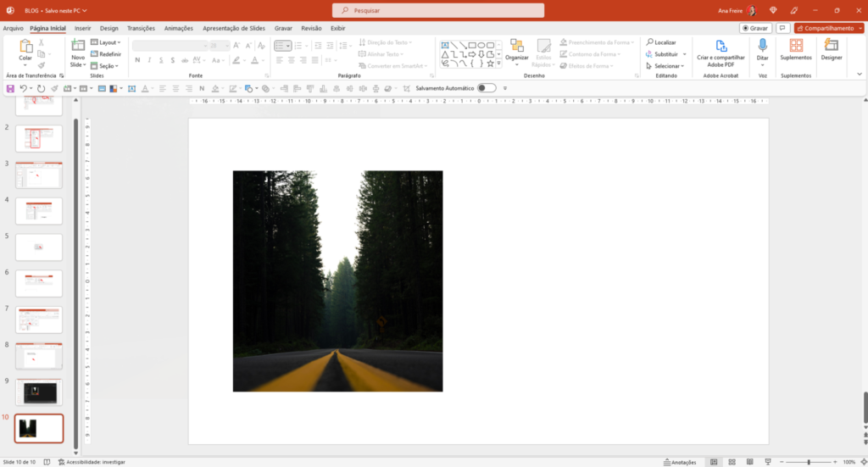Switch to slide sorter view in status bar
The width and height of the screenshot is (868, 467).
731,462
